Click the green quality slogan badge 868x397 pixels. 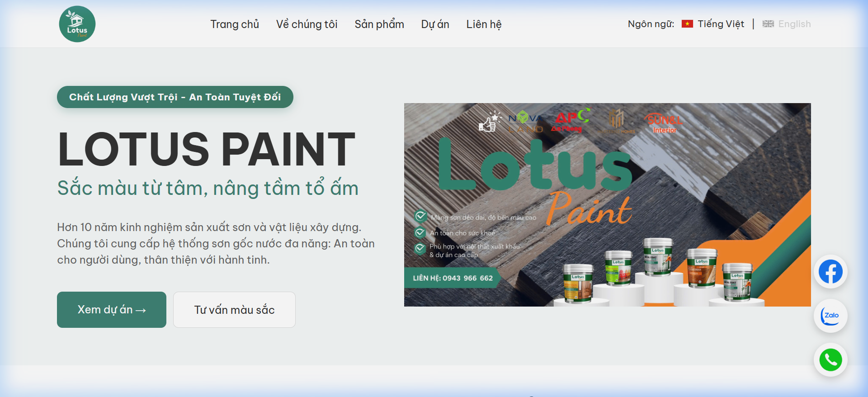click(x=175, y=97)
